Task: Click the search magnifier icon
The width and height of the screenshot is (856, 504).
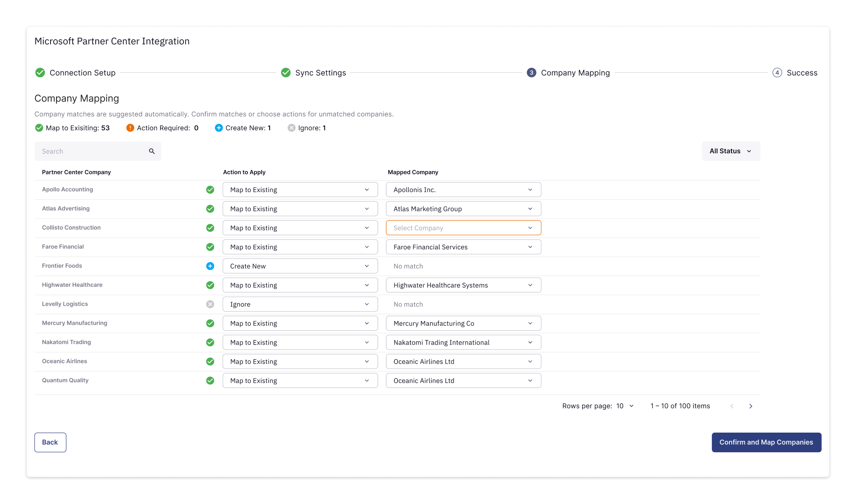Action: 152,151
